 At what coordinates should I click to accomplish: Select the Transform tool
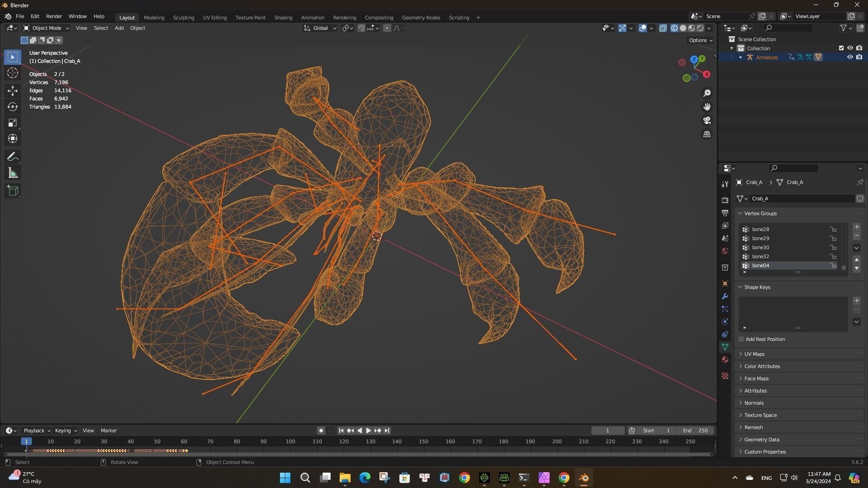tap(13, 138)
